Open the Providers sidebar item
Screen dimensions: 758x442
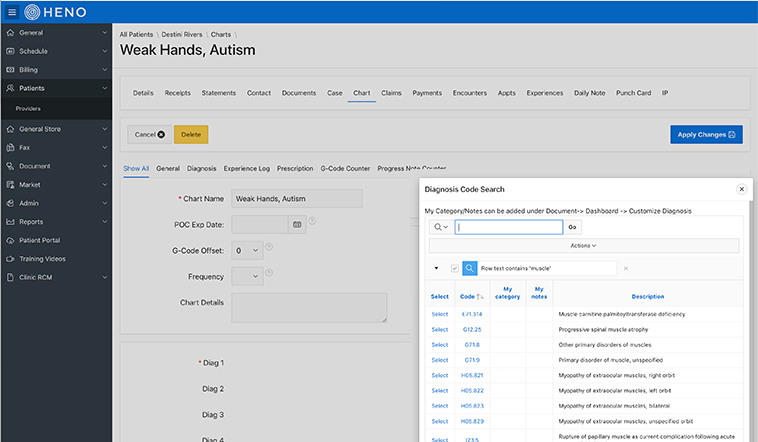coord(28,109)
